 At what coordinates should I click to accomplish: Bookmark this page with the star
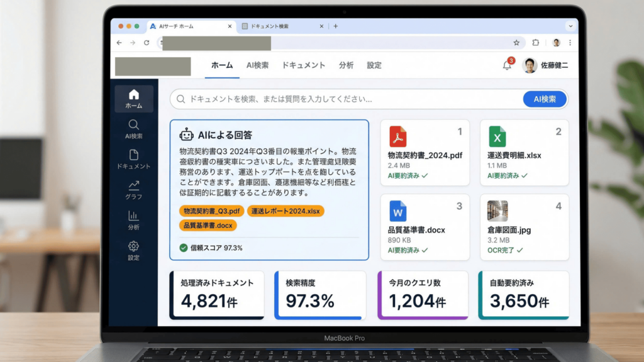click(x=516, y=43)
